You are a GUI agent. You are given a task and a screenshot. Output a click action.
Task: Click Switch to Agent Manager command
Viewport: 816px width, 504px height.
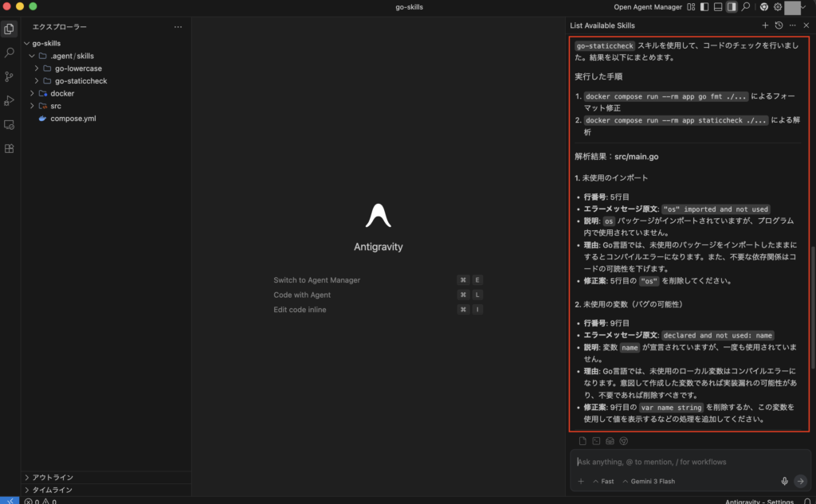316,280
